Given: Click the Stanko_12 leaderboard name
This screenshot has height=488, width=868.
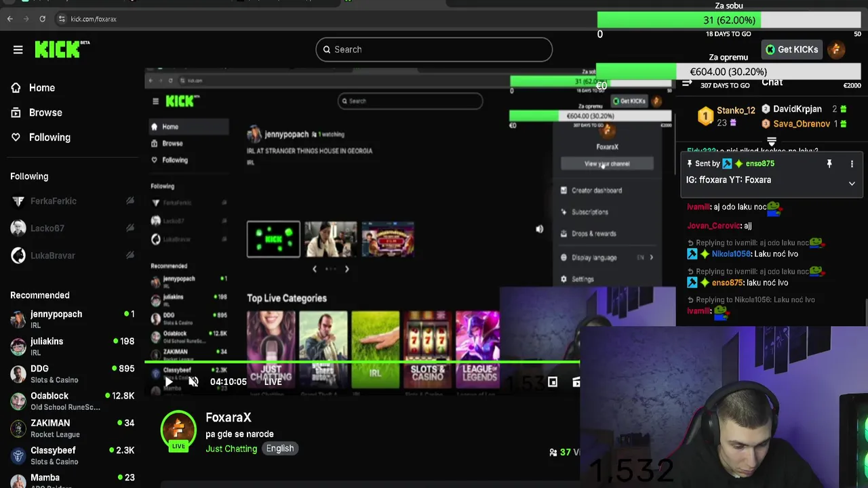Looking at the screenshot, I should 736,110.
